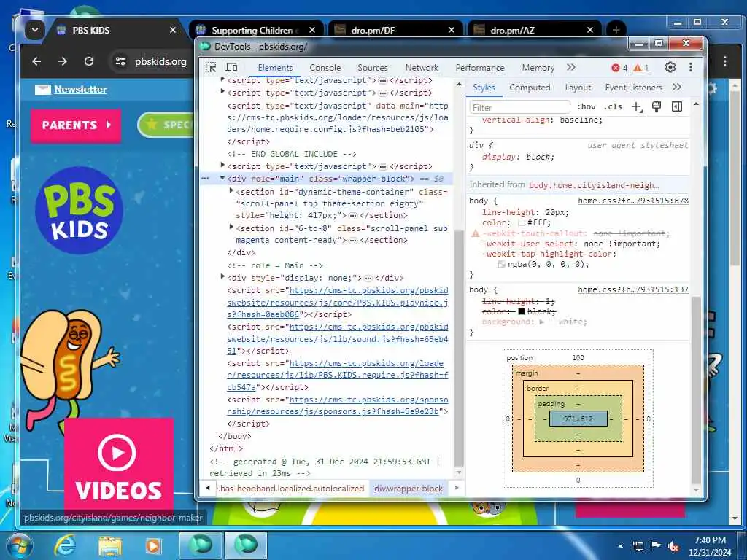Toggle the .cls class editor
747x560 pixels.
point(613,106)
